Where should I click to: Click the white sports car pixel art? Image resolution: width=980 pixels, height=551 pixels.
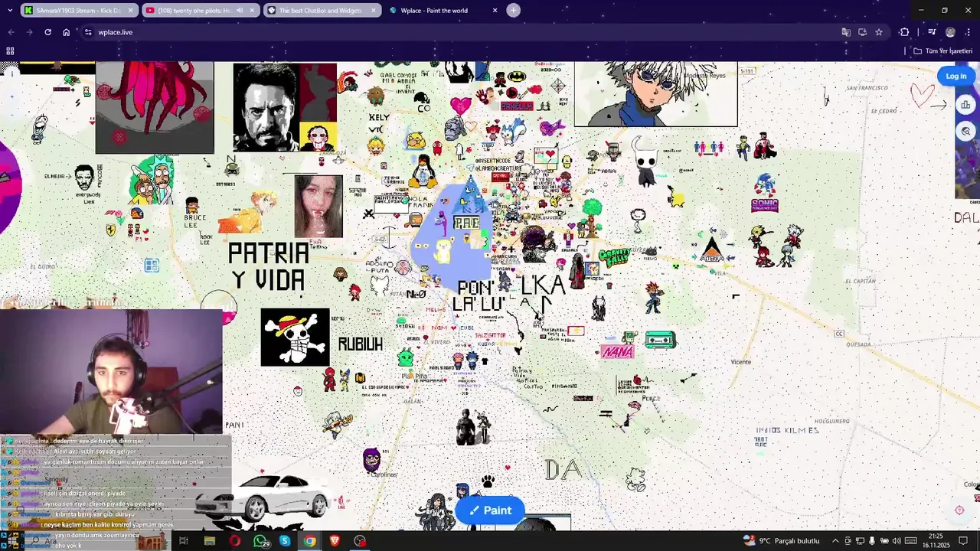tap(262, 496)
